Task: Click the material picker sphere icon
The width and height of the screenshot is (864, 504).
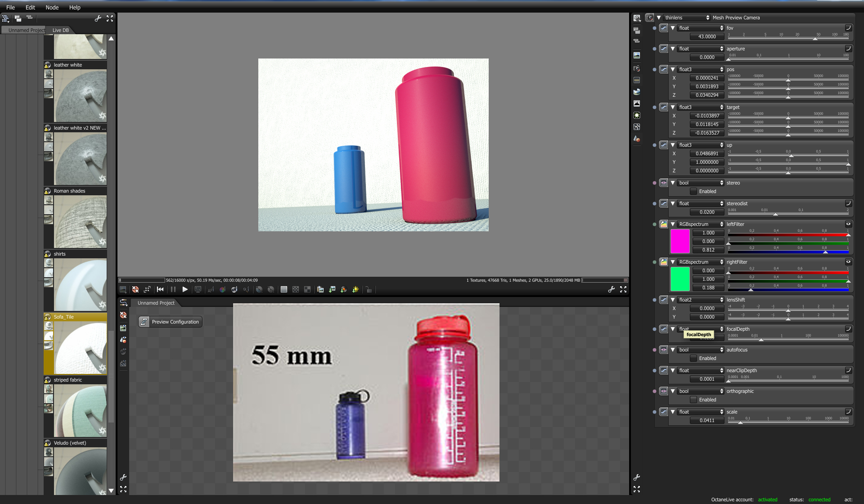Action: point(234,290)
